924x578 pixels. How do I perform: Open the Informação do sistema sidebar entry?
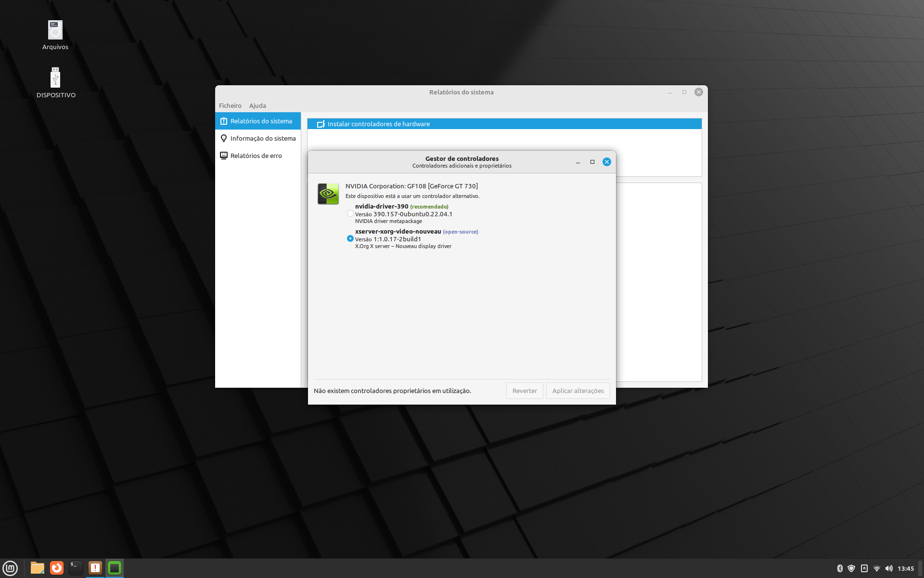pyautogui.click(x=263, y=138)
